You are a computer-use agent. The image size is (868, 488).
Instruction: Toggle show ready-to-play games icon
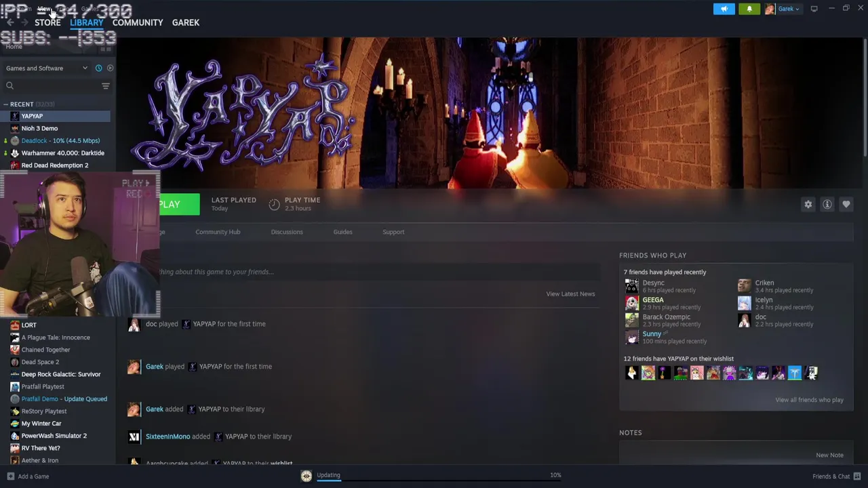pyautogui.click(x=110, y=68)
